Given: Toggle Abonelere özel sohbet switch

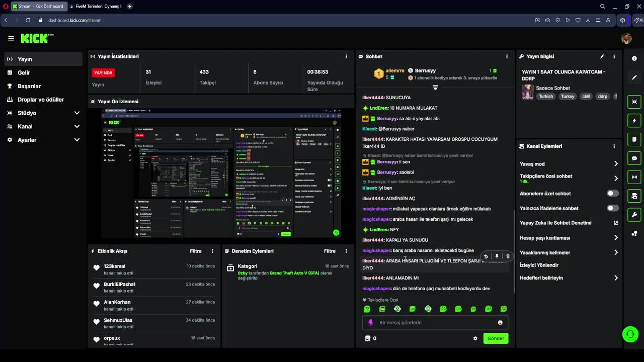Looking at the screenshot, I should click(x=613, y=194).
